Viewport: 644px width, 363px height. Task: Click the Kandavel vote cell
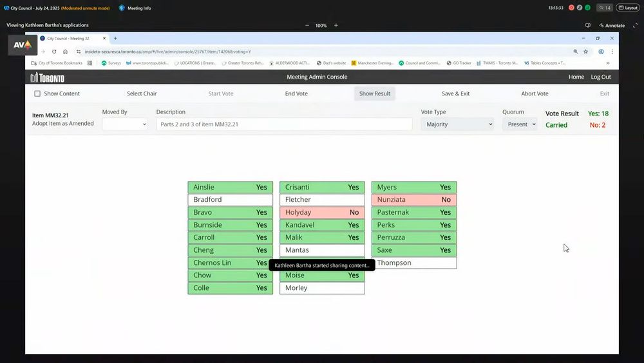[x=322, y=225]
